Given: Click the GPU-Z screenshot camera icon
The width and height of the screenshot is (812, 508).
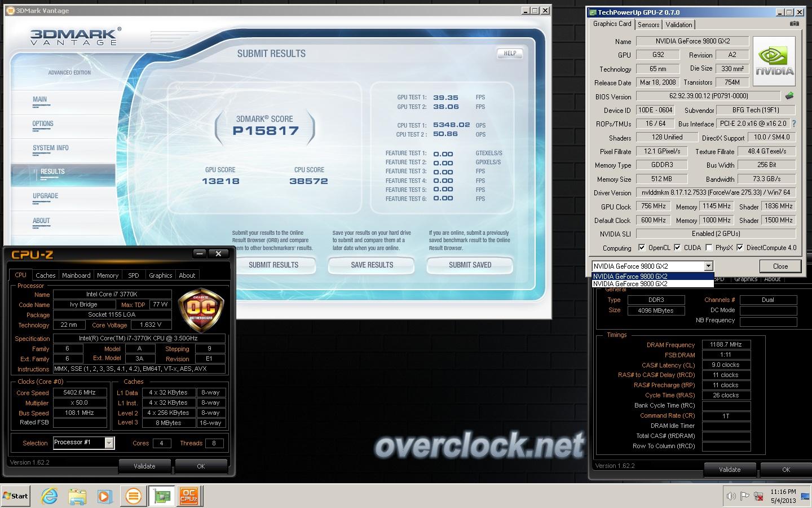Looking at the screenshot, I should 794,24.
